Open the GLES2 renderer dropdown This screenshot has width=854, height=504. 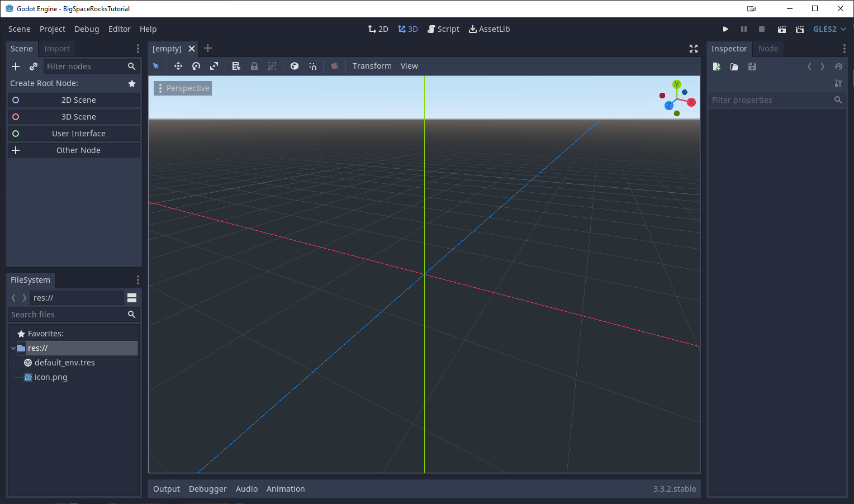pos(829,29)
